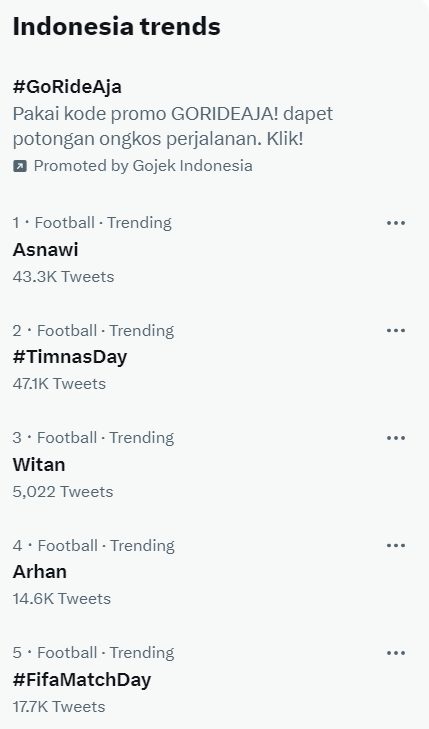Open the Witan trending topic
Screen dimensions: 429x729
pyautogui.click(x=39, y=464)
